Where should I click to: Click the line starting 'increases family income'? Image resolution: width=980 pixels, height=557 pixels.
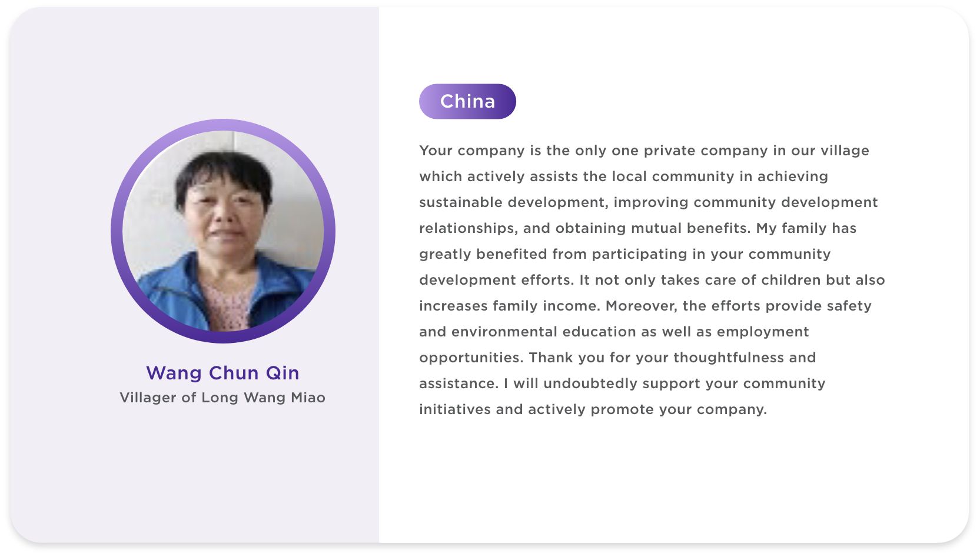tap(645, 306)
